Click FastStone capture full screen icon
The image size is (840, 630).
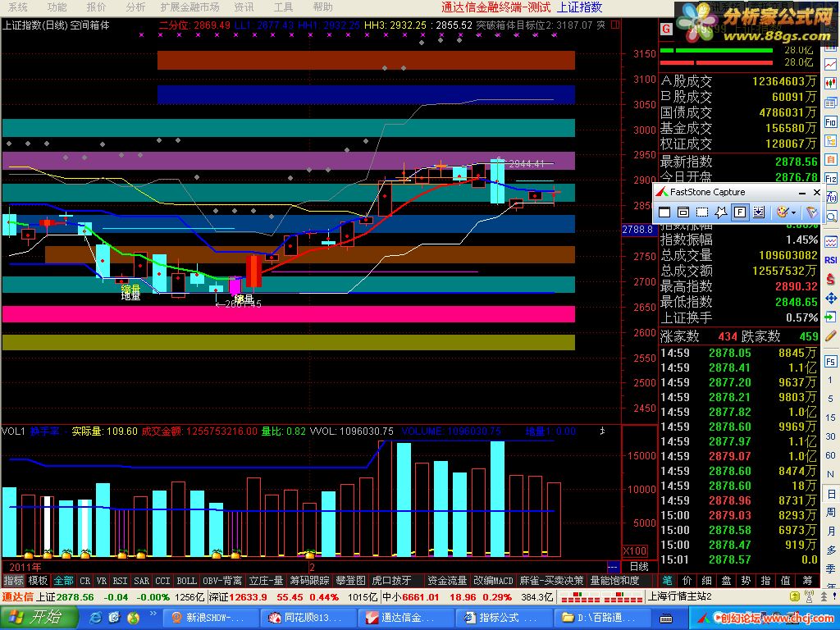(740, 212)
